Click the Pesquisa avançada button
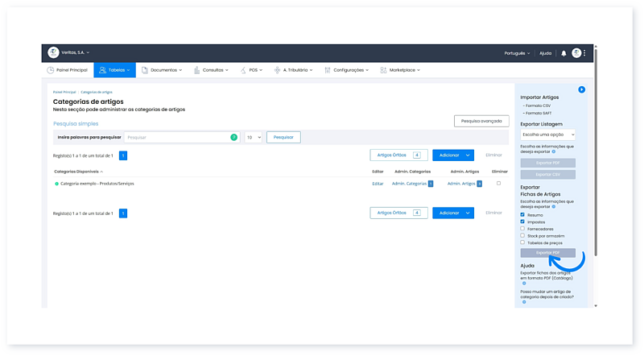 pyautogui.click(x=481, y=121)
